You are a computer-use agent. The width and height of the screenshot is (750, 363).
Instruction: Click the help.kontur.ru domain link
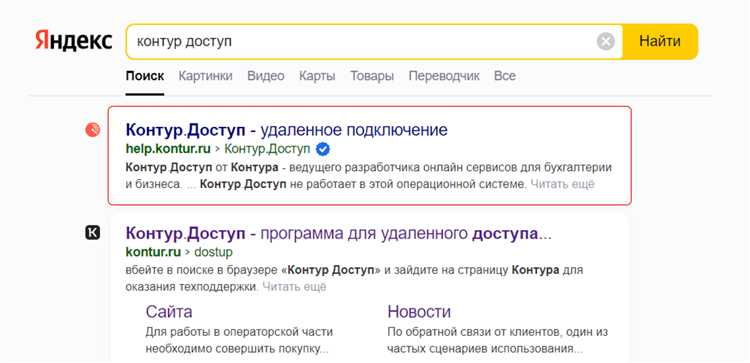click(168, 149)
